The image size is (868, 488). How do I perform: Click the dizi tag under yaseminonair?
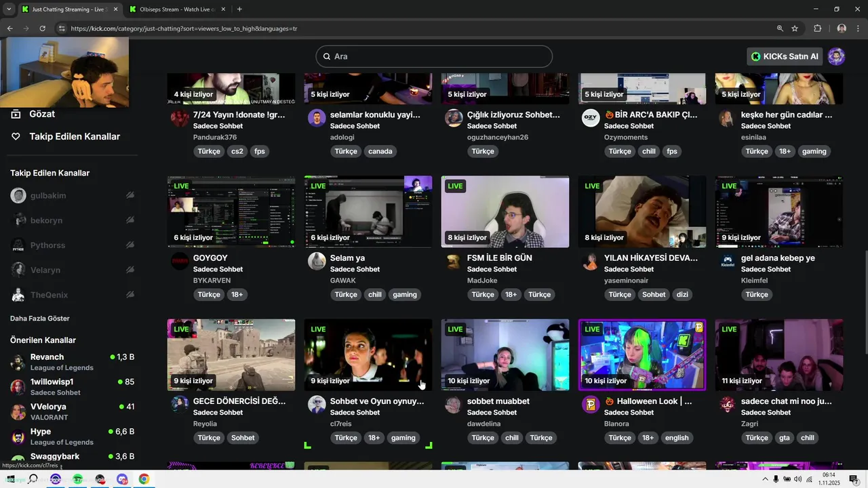(x=682, y=295)
